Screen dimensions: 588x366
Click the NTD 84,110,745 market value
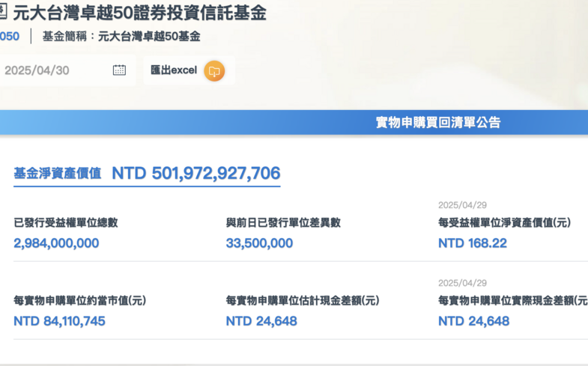click(59, 321)
